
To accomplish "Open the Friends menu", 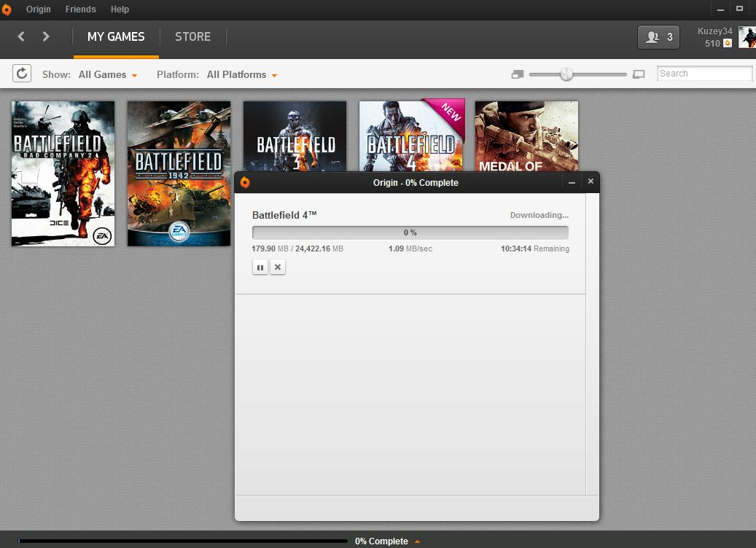I will [x=80, y=9].
